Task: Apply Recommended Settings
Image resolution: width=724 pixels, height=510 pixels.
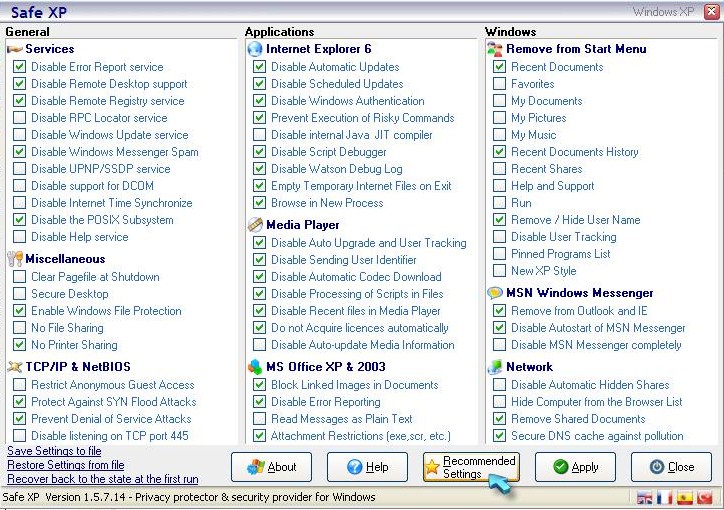Action: (471, 467)
